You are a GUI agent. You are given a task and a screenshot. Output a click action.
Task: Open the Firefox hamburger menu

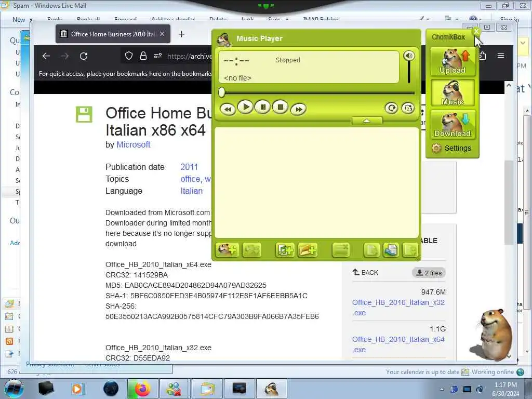pos(501,56)
